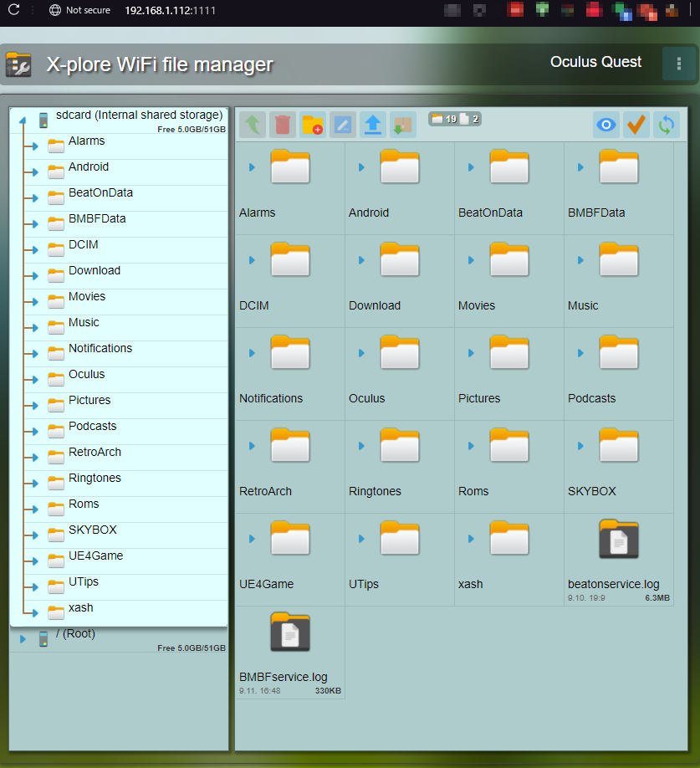The width and height of the screenshot is (700, 768).
Task: Expand Android arrow in the tree
Action: [x=34, y=172]
